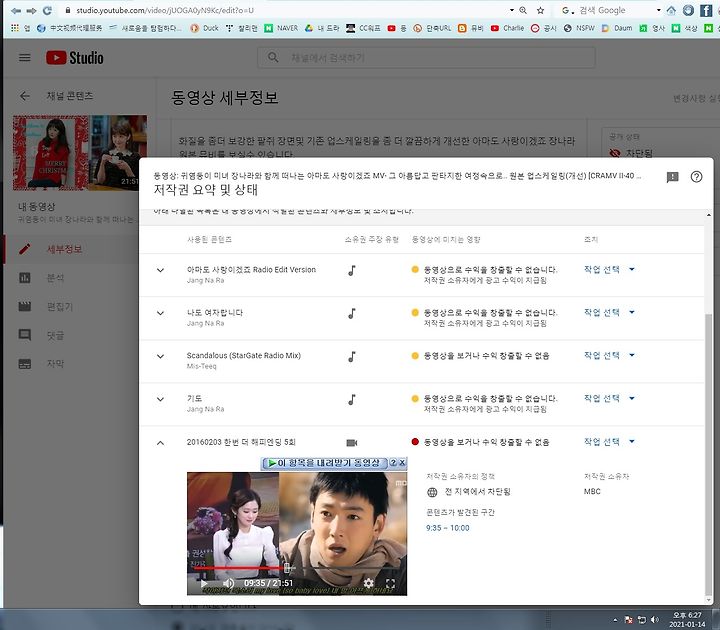This screenshot has height=630, width=720.
Task: Click music note icon for 나도 여자랍니다
Action: point(352,314)
